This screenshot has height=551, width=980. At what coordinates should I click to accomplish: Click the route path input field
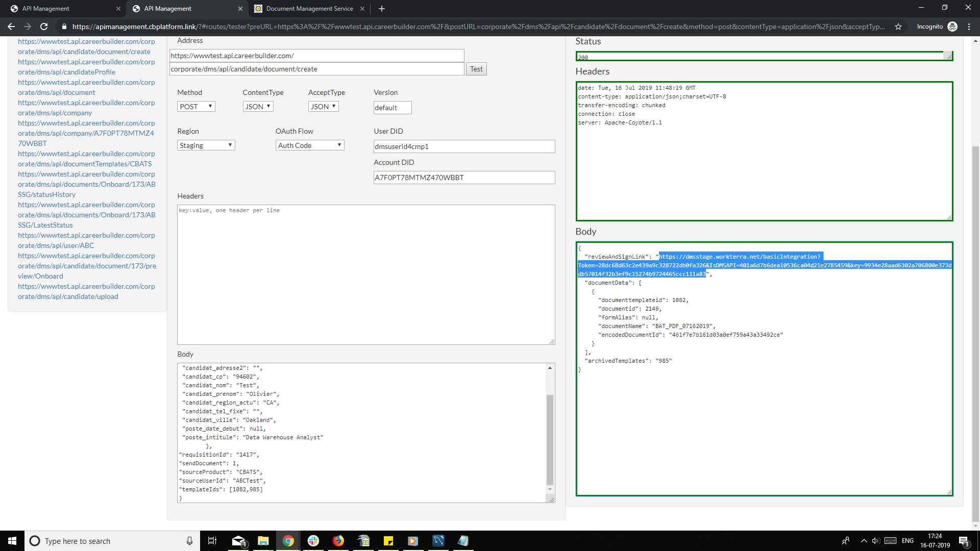(x=316, y=69)
